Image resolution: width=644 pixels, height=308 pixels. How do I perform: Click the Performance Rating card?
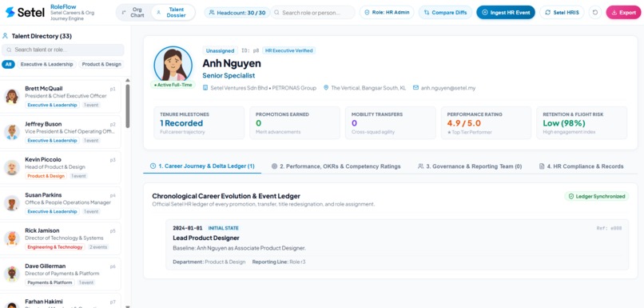point(487,123)
